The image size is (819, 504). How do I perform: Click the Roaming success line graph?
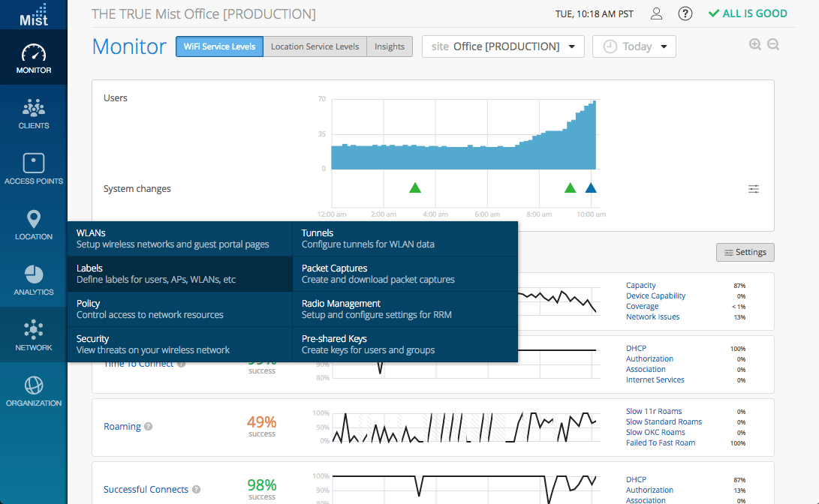pos(464,427)
